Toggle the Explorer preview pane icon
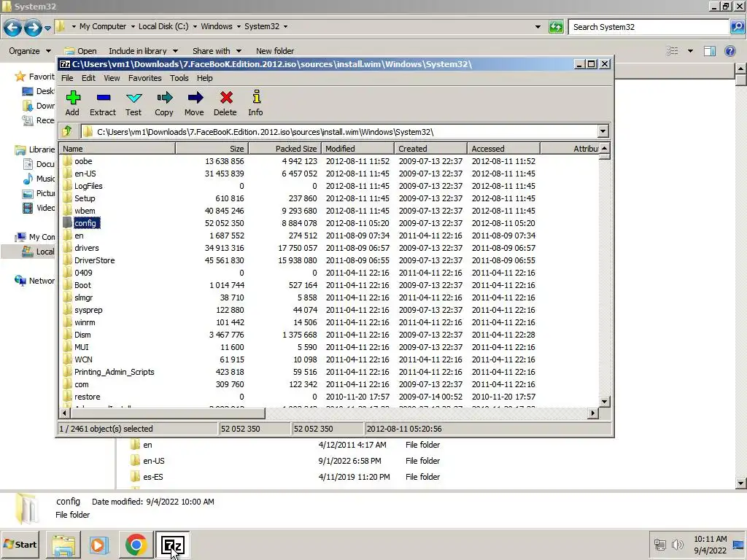 click(x=709, y=51)
